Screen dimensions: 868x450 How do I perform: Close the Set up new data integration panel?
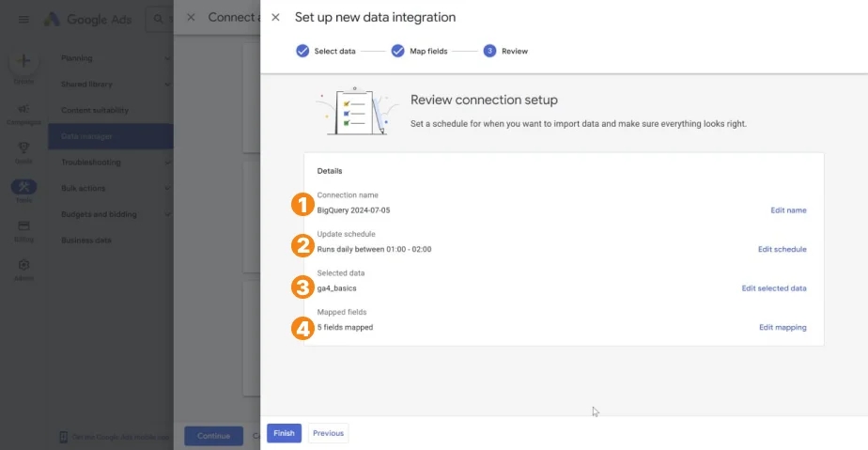click(275, 17)
